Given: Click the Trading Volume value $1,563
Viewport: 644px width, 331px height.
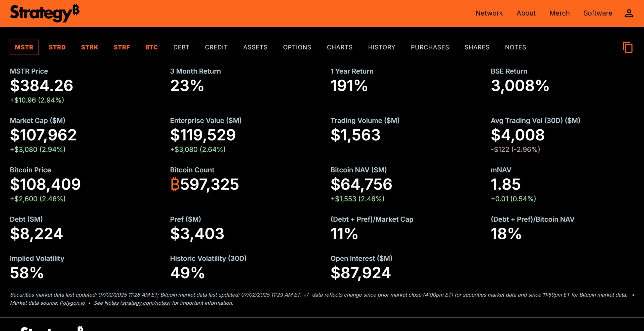Looking at the screenshot, I should [x=355, y=135].
